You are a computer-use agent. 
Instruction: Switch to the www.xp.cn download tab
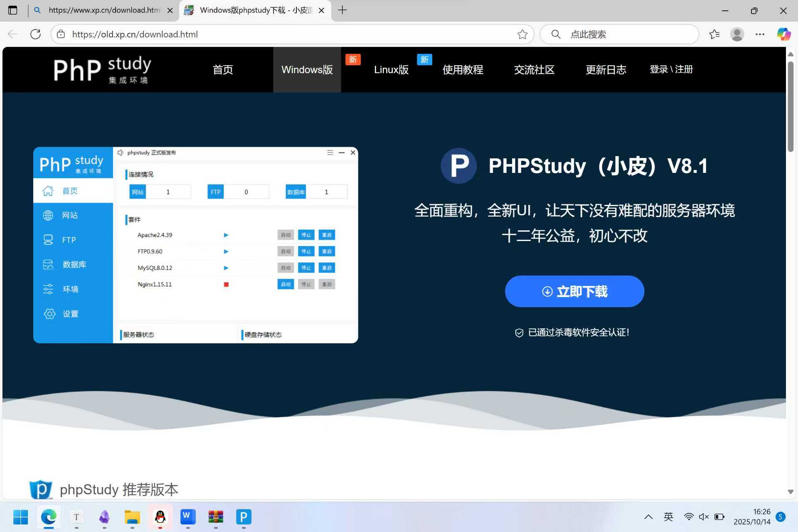[104, 10]
